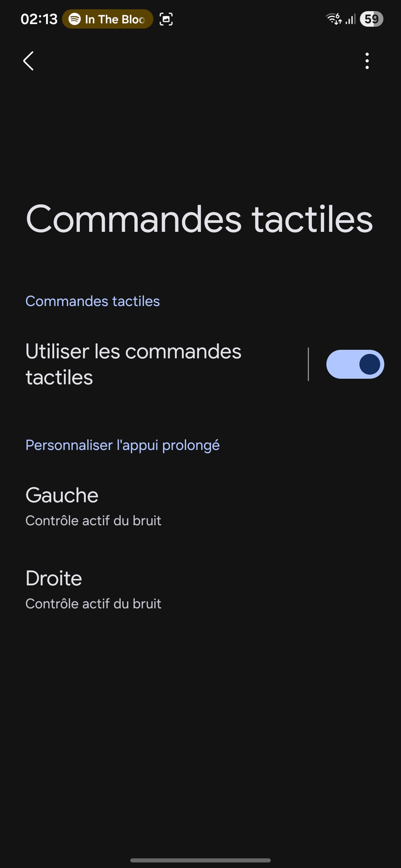Tap the "Utiliser les commandes tactiles" label
The image size is (401, 868).
tap(133, 364)
